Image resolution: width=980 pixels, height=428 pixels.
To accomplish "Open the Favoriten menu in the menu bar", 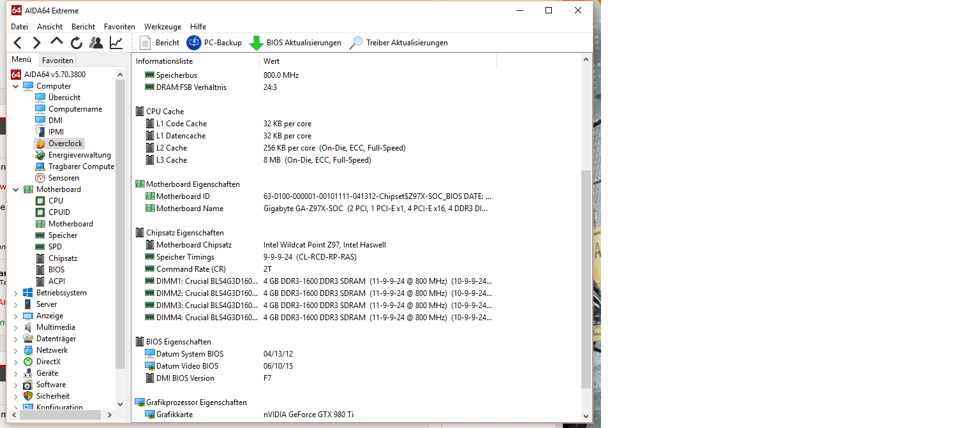I will (x=120, y=27).
